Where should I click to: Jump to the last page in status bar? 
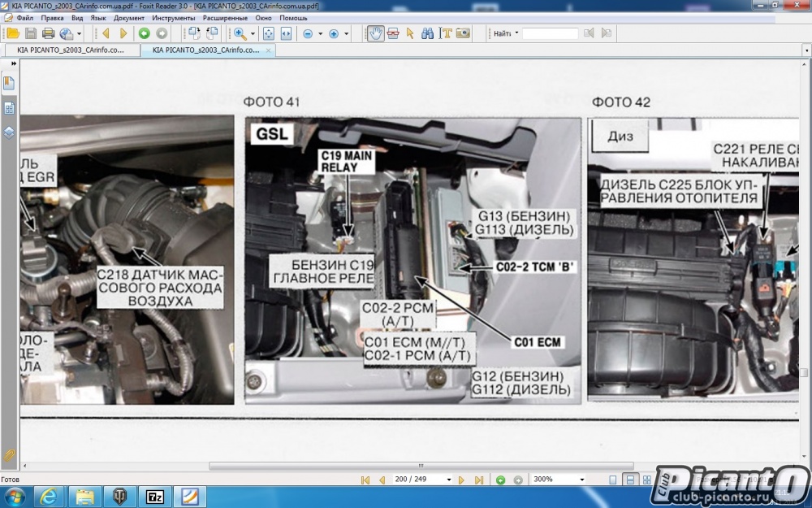pyautogui.click(x=479, y=480)
